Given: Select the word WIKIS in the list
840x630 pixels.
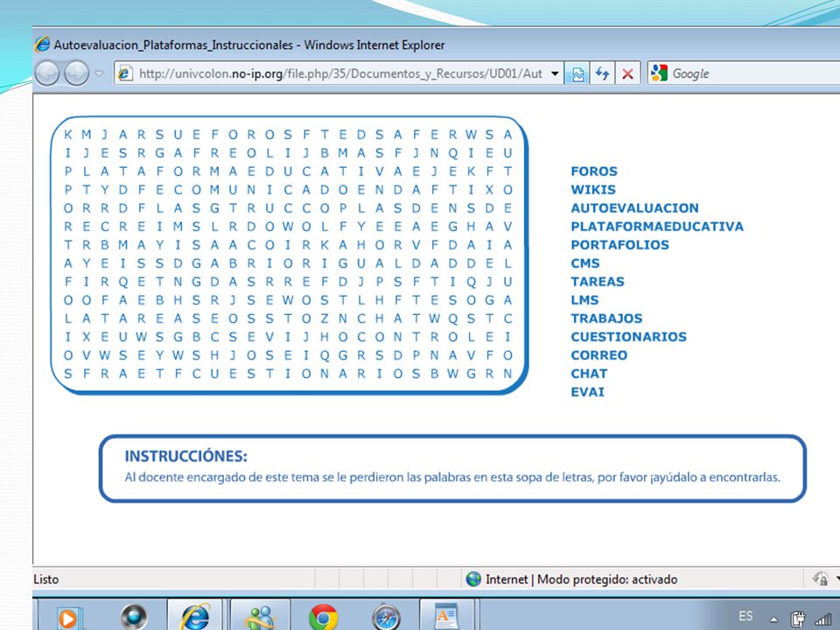Looking at the screenshot, I should (593, 190).
